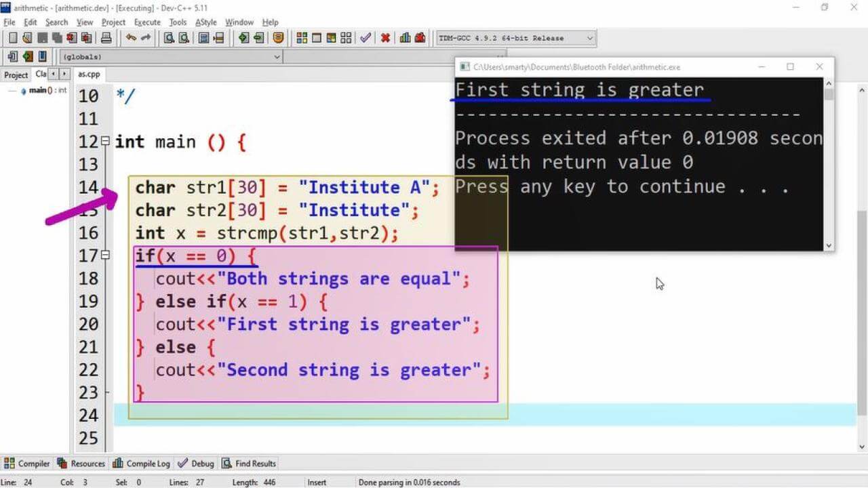Viewport: 868px width, 488px height.
Task: Click the Delete Profiling Information icon
Action: [x=420, y=38]
